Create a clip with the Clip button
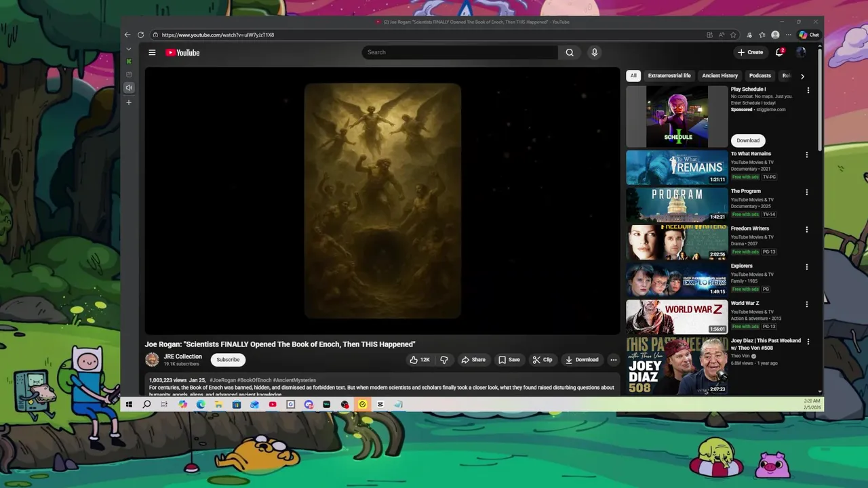 [x=542, y=360]
